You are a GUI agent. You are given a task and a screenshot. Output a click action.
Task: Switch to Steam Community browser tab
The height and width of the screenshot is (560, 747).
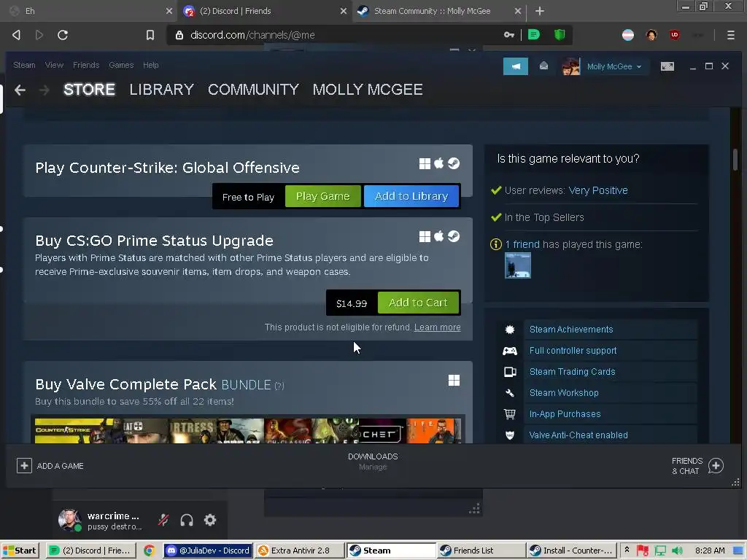pos(439,11)
